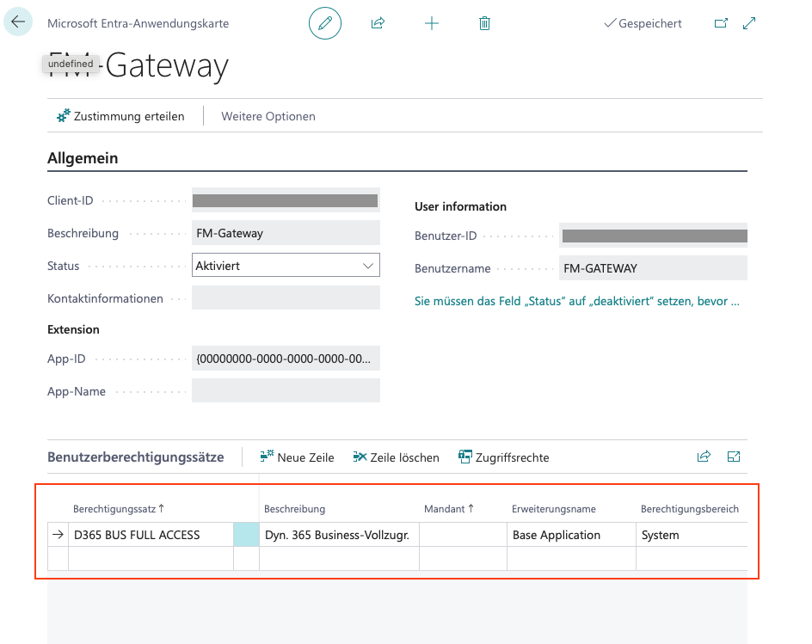Click Benutzerberechtigungssätze section title
Viewport: 812px width, 644px height.
136,457
